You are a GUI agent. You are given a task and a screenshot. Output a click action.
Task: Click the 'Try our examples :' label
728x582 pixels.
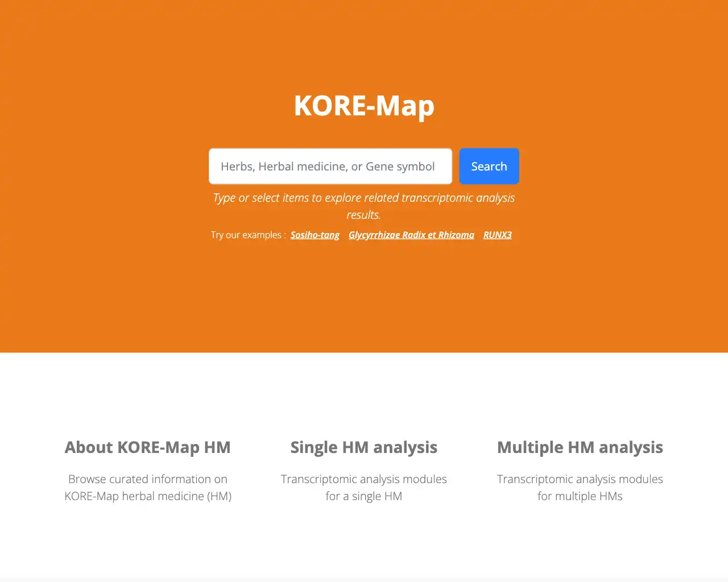click(x=249, y=235)
